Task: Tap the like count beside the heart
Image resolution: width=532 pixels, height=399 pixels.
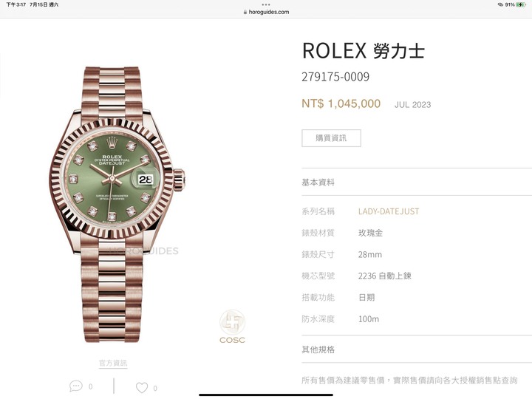Action: point(155,388)
